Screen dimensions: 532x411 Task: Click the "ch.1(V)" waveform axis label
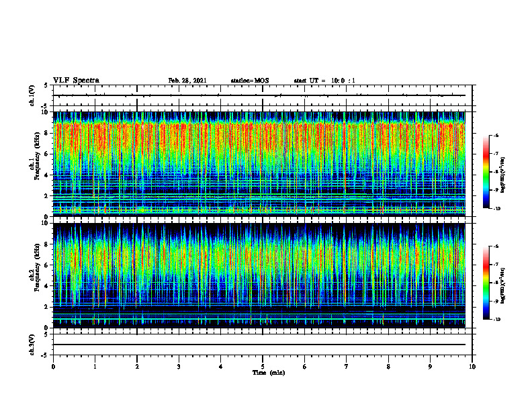[32, 95]
